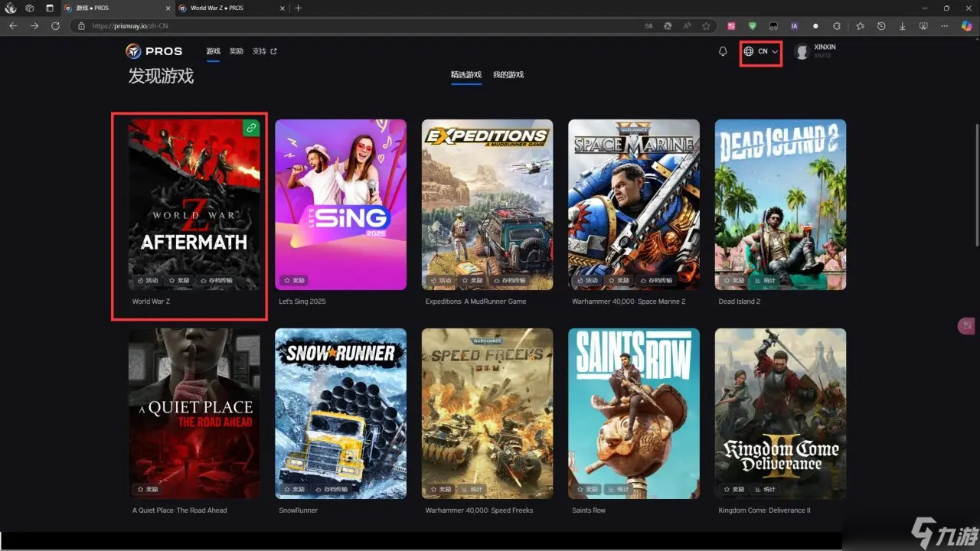Select the 精选游戏 tab
This screenshot has width=980, height=551.
(x=466, y=74)
